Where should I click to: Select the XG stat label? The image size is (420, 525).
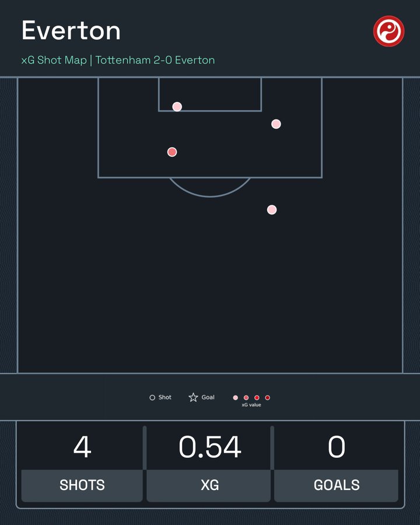tap(209, 485)
